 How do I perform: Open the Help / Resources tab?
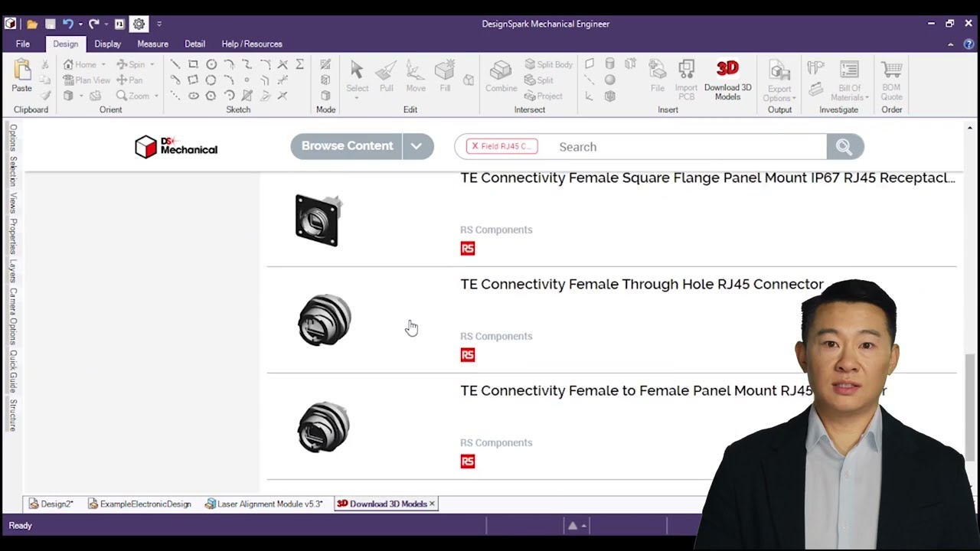[252, 44]
